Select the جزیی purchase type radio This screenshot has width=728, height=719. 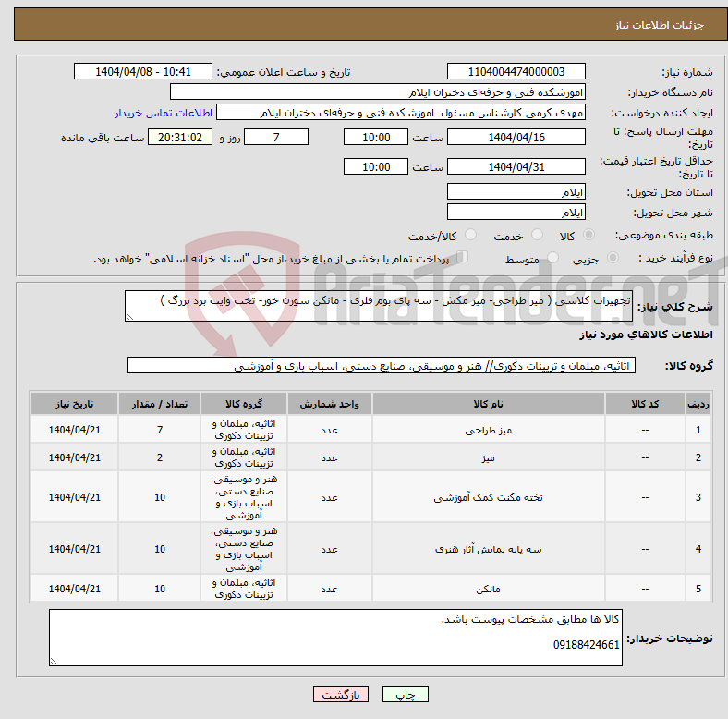coord(613,257)
